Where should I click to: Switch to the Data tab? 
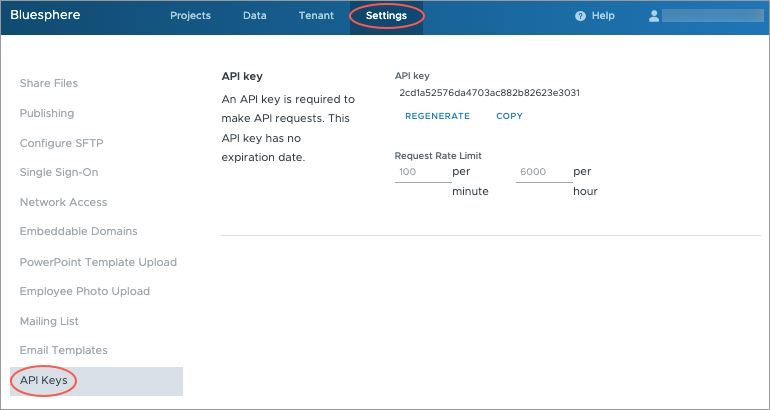(x=254, y=17)
